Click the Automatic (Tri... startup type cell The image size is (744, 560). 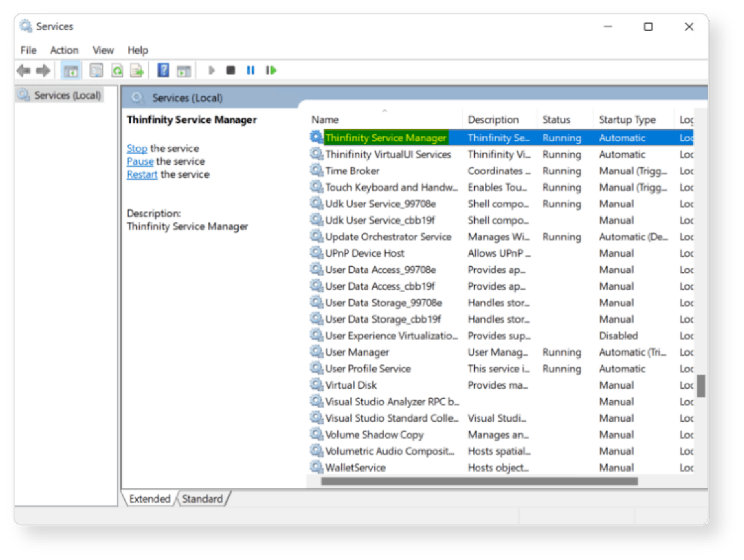coord(632,352)
